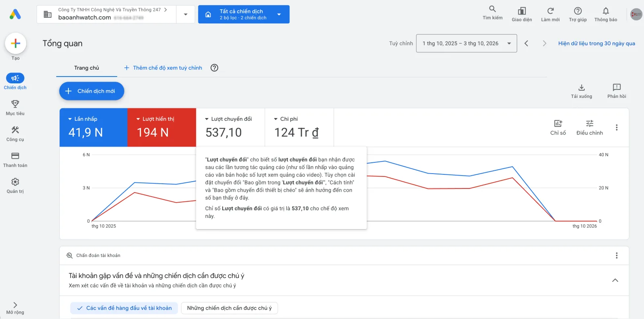Open Thanh toán billing section
The width and height of the screenshot is (644, 319).
pyautogui.click(x=15, y=159)
